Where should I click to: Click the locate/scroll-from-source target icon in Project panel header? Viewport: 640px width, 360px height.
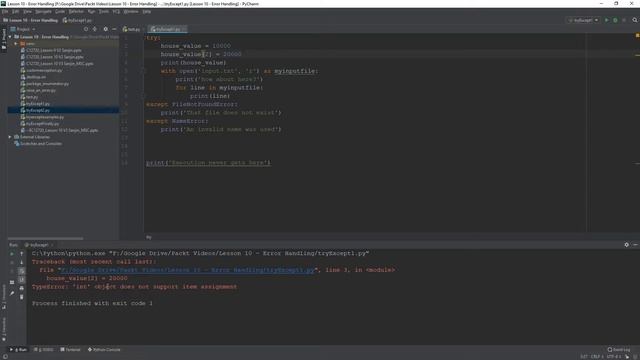pos(86,29)
